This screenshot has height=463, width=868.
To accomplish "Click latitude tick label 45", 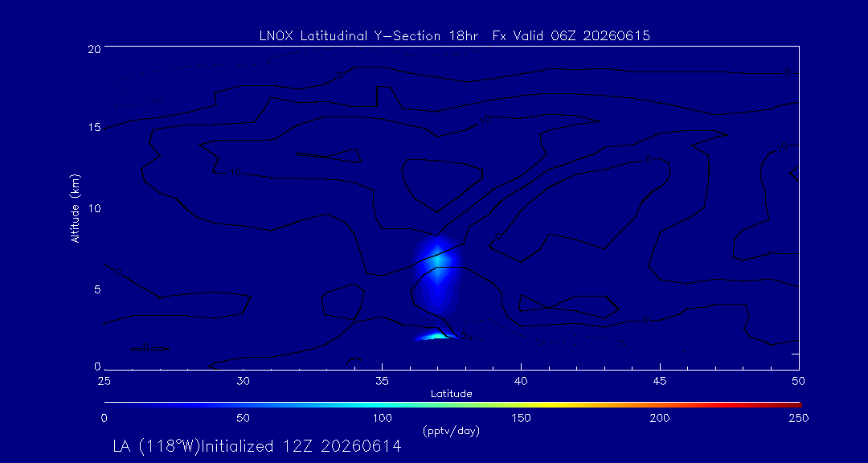I will 661,382.
